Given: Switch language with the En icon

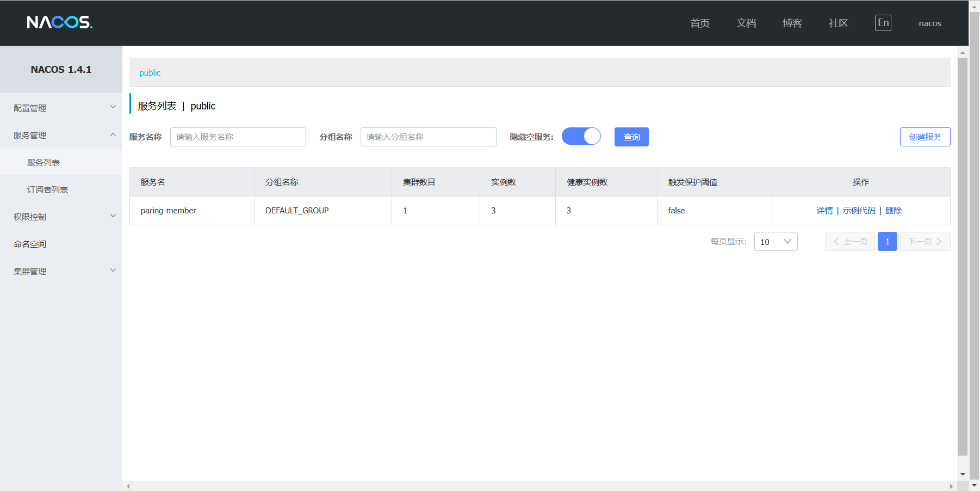Looking at the screenshot, I should pyautogui.click(x=883, y=23).
